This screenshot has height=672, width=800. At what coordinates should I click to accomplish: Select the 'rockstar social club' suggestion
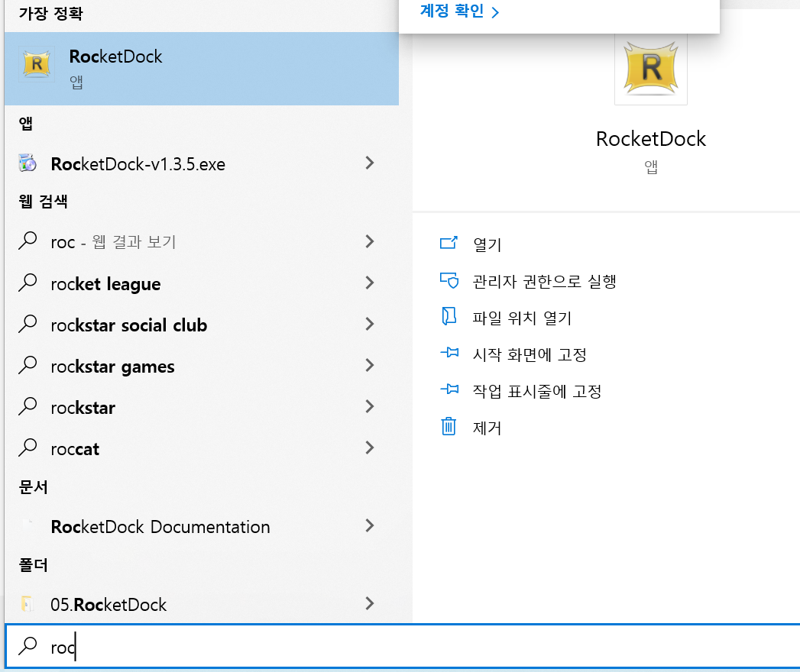(202, 325)
